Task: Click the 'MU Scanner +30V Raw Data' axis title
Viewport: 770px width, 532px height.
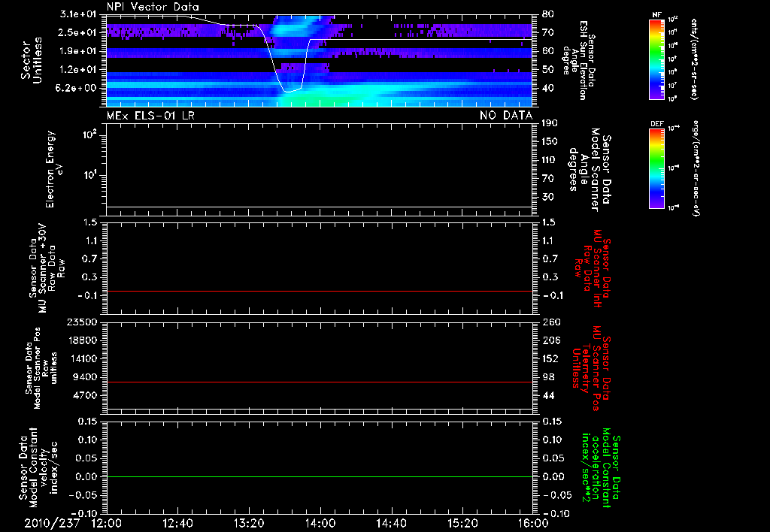Action: click(47, 268)
